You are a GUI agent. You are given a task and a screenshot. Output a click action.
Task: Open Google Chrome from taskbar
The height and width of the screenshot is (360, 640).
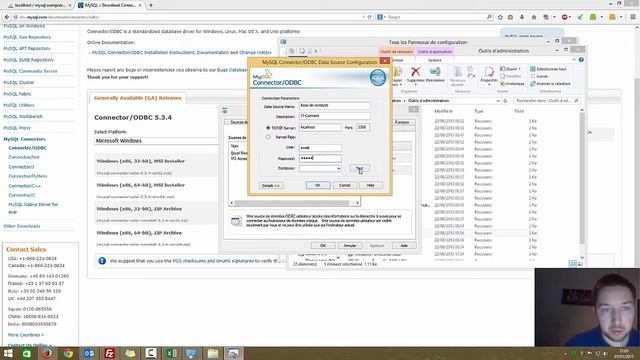[x=68, y=353]
